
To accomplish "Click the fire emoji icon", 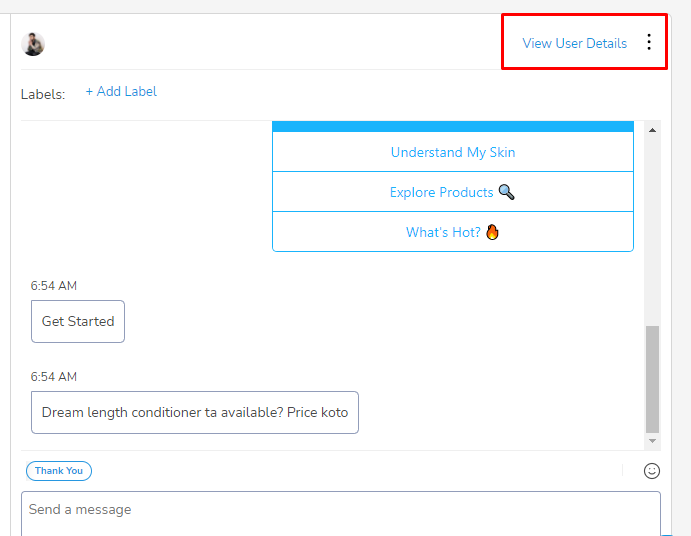I will tap(492, 232).
